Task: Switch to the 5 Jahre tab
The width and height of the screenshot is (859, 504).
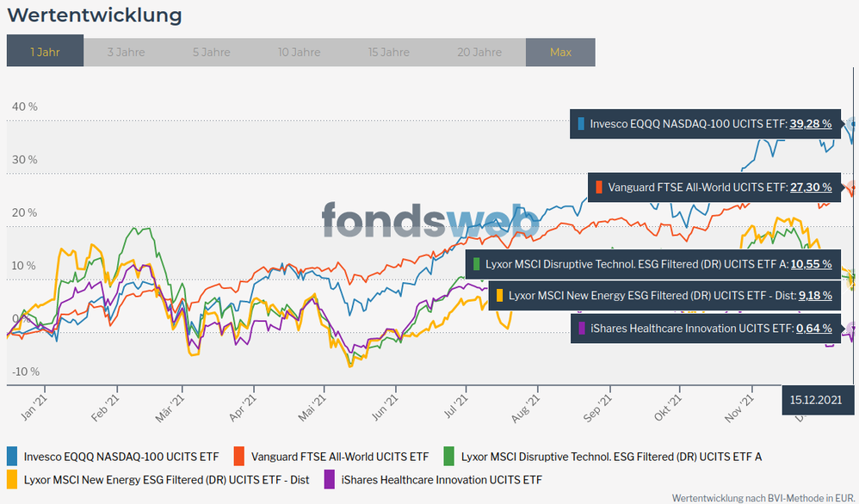Action: pos(211,52)
